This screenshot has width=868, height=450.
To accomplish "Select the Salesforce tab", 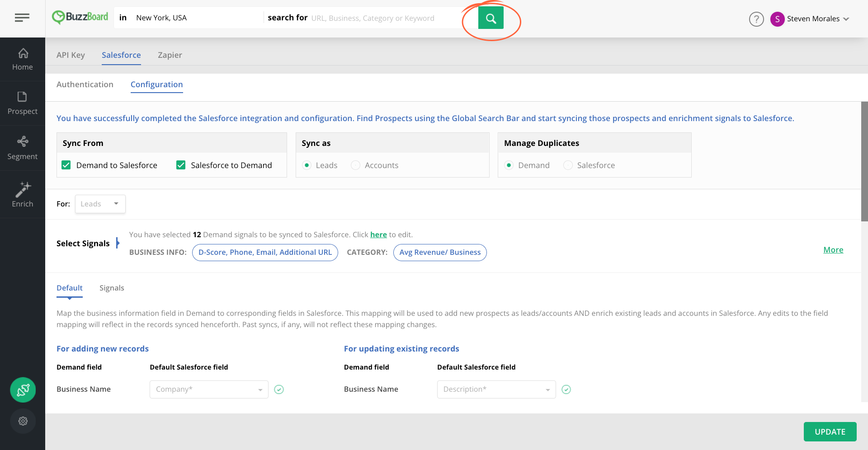I will [x=121, y=55].
